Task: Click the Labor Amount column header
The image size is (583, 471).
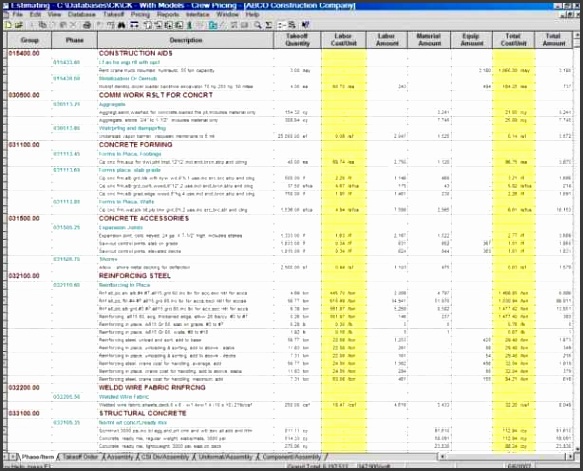Action: coord(387,40)
